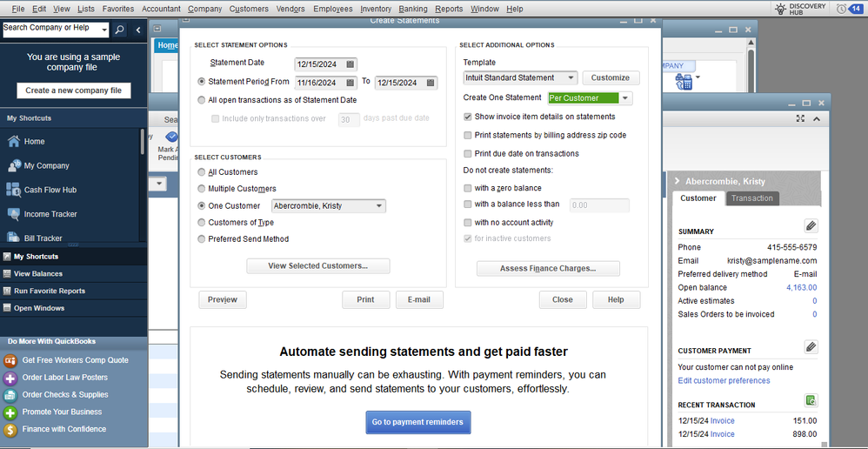868x449 pixels.
Task: Enable Print due date on transactions
Action: 468,153
